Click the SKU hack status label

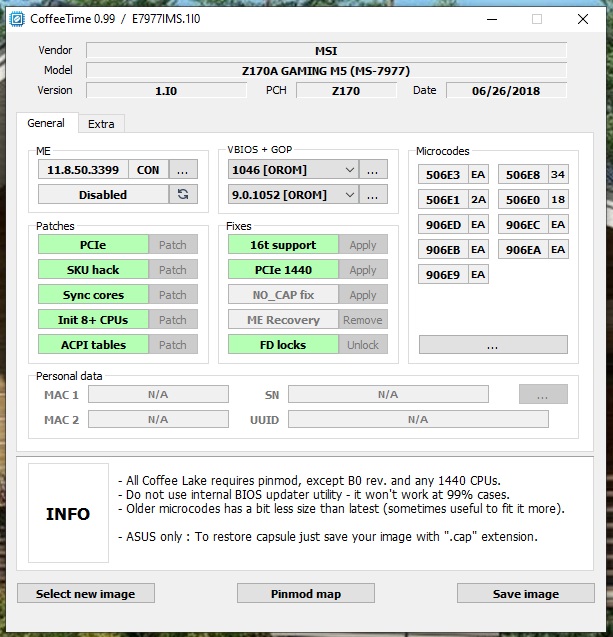pos(93,270)
